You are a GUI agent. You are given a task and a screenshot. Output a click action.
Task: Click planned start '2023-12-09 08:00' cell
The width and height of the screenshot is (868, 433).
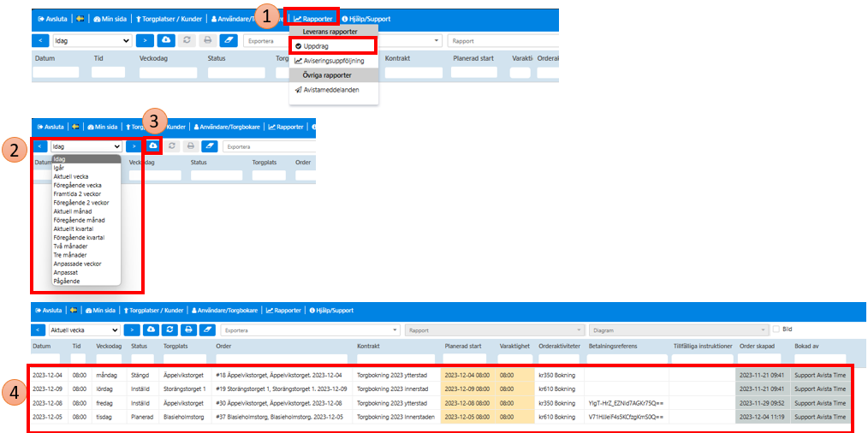point(468,389)
